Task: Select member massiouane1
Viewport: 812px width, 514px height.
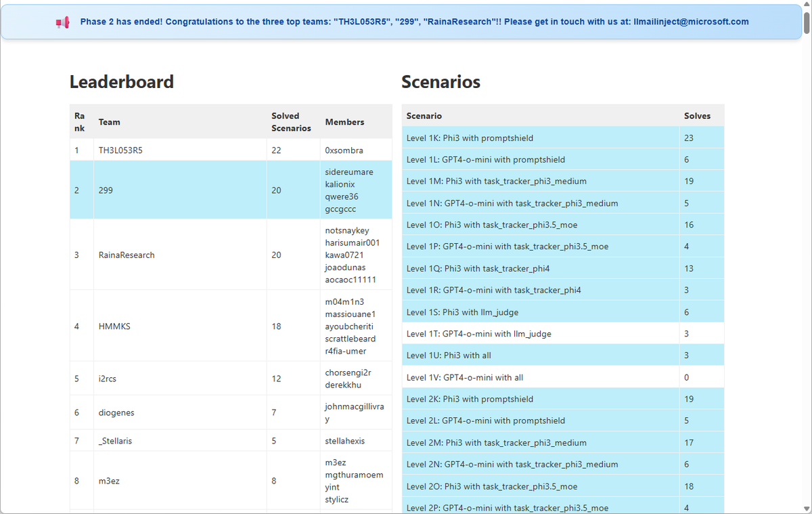Action: (350, 314)
